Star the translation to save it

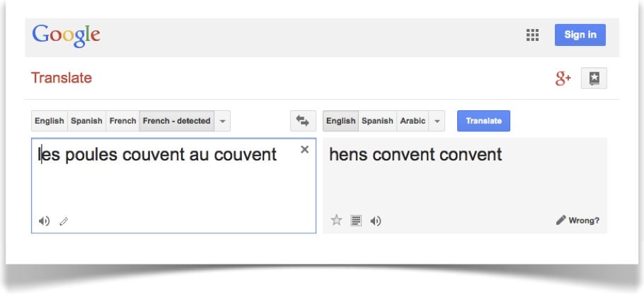336,220
